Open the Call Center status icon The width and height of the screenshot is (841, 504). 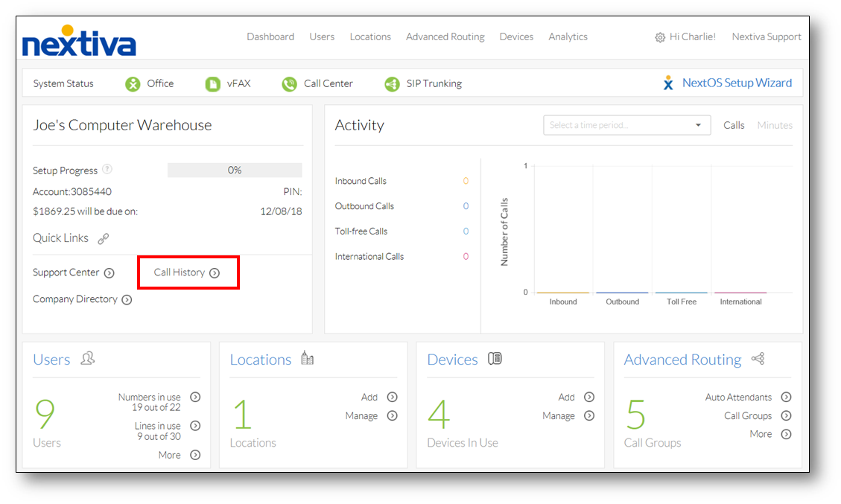coord(289,83)
